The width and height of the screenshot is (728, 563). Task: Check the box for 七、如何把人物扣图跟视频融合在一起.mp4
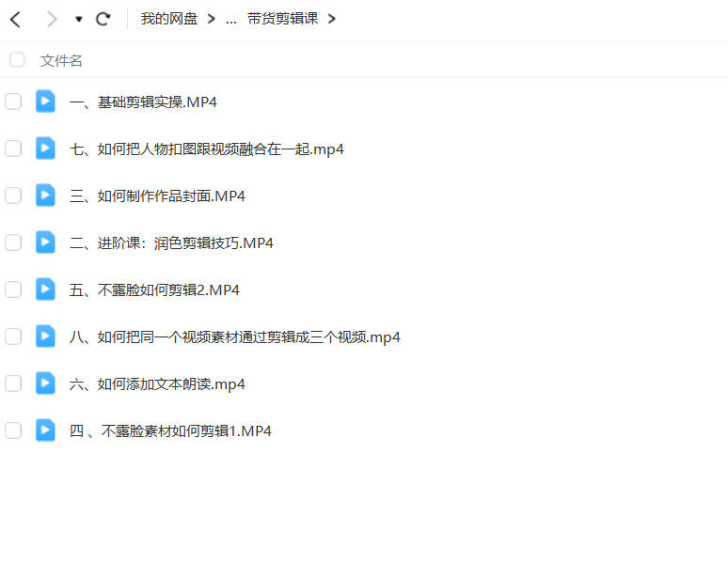(x=13, y=149)
